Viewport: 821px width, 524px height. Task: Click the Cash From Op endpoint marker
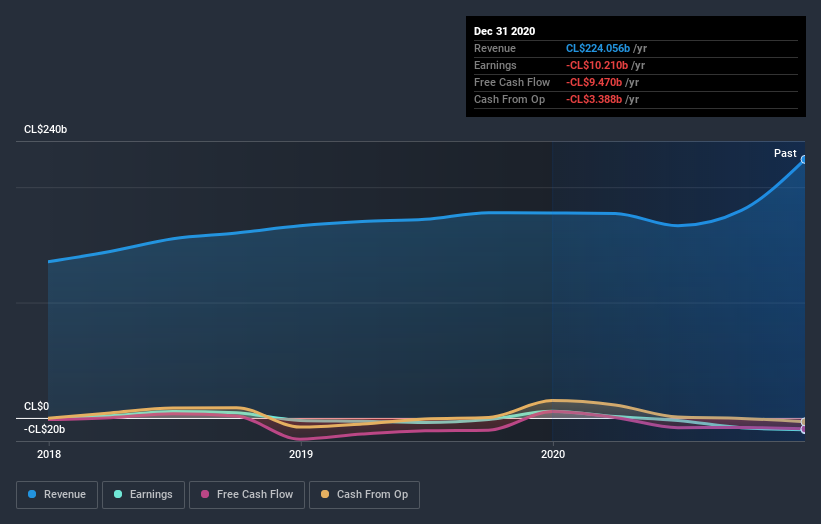[x=804, y=422]
